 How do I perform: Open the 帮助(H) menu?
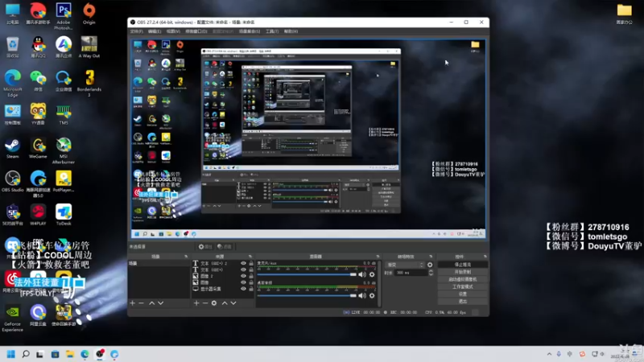[x=291, y=31]
